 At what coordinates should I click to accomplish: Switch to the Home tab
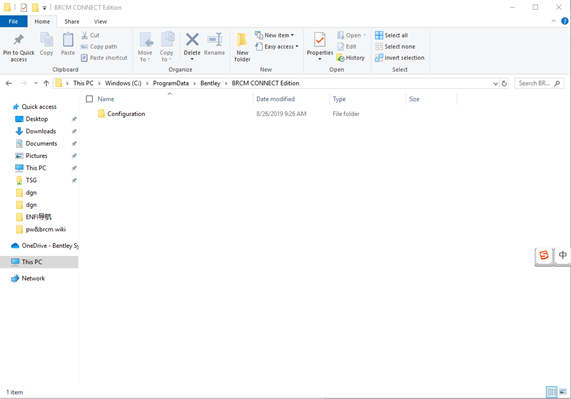click(42, 21)
